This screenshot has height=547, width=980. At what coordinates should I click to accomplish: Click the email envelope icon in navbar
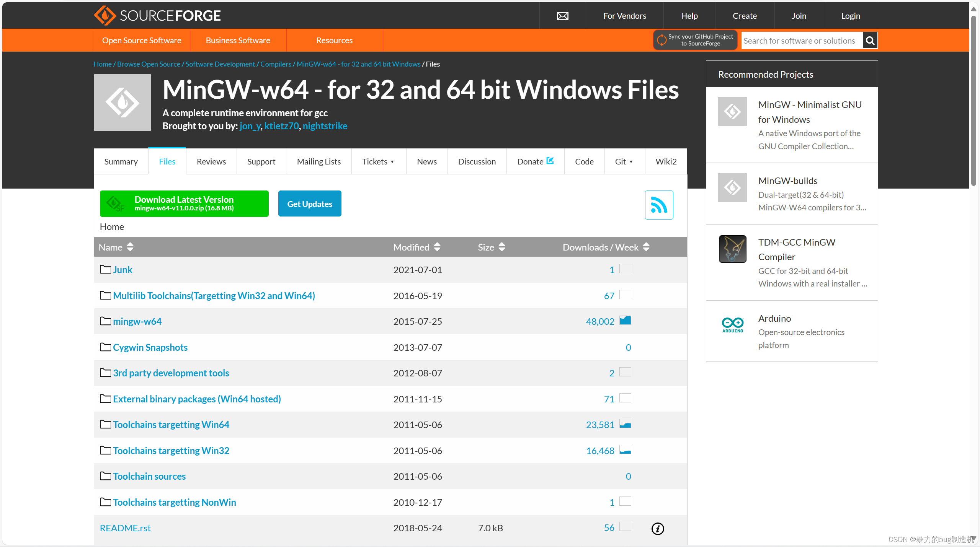[x=563, y=15]
